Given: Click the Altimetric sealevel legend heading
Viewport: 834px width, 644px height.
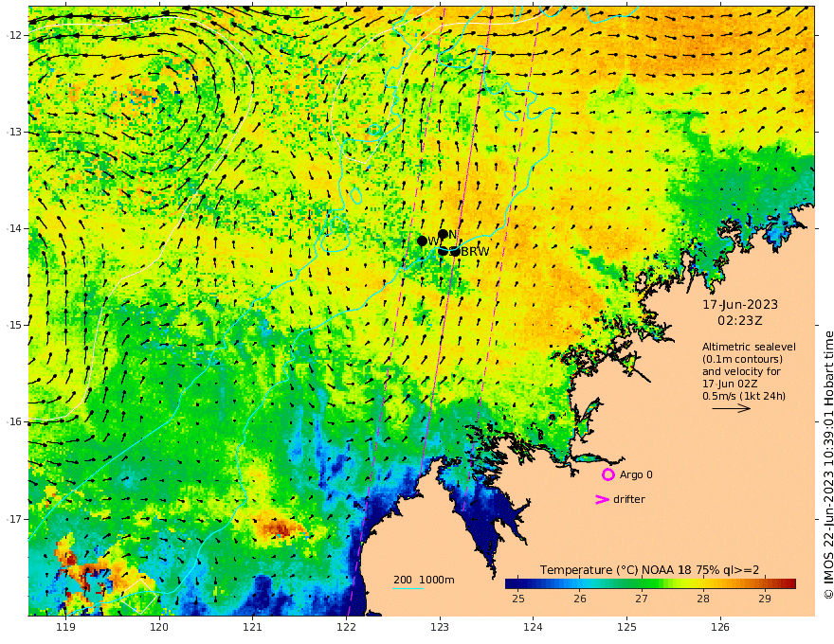Looking at the screenshot, I should tap(749, 347).
